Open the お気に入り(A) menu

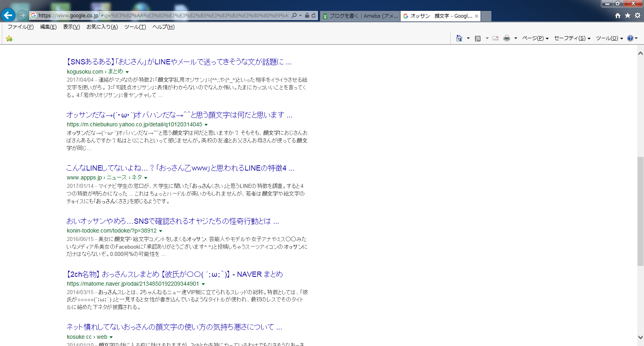tap(102, 27)
